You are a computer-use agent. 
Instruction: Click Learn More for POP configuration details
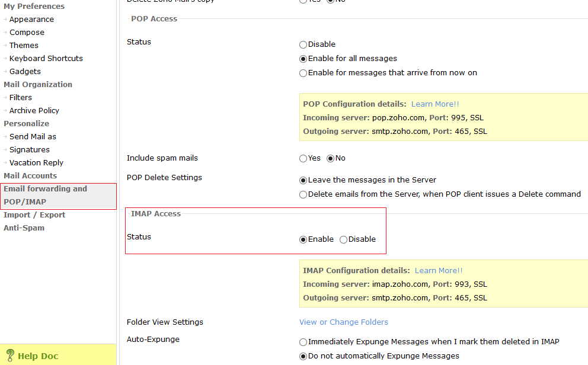click(434, 104)
